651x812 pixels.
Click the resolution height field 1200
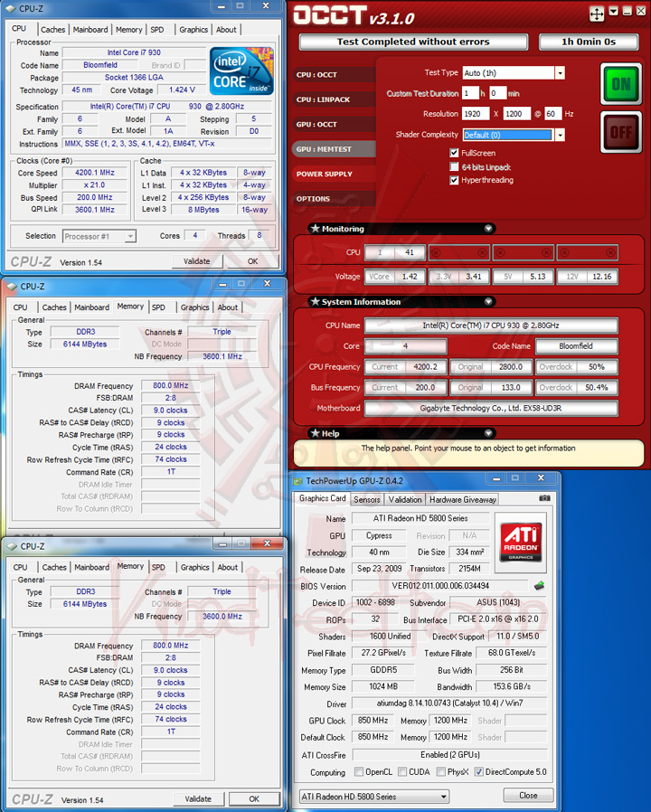(x=517, y=114)
